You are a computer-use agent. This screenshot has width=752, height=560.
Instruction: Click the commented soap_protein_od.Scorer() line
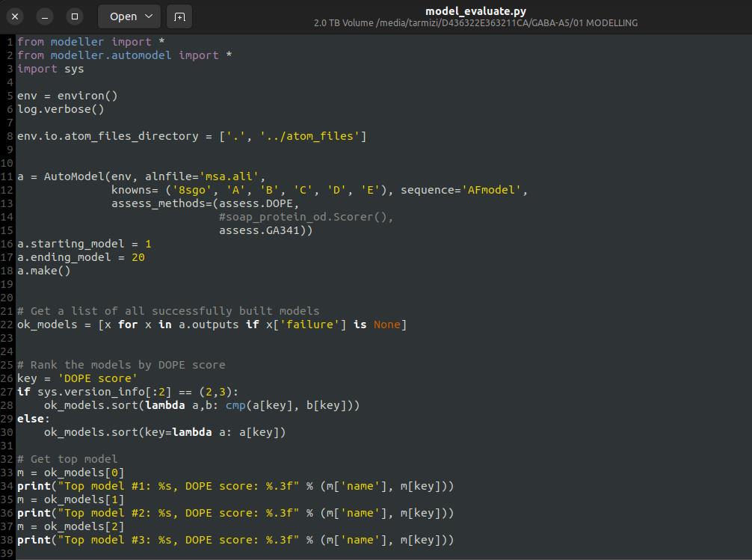coord(306,217)
